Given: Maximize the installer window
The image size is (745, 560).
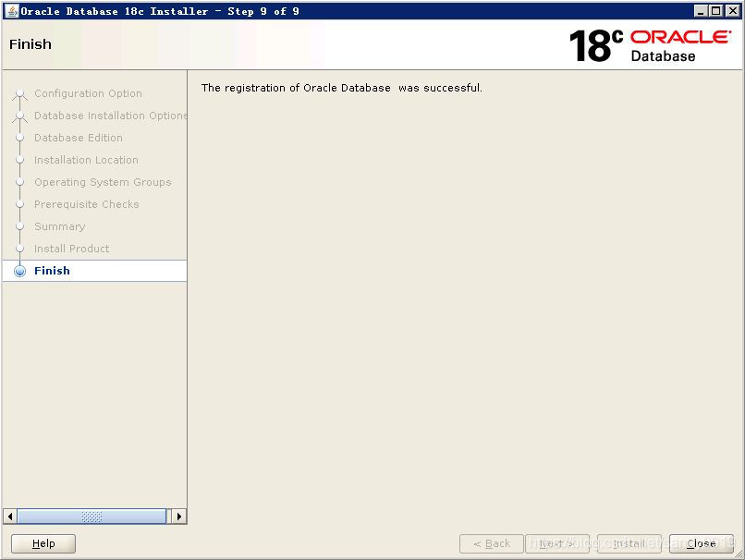Looking at the screenshot, I should [716, 11].
